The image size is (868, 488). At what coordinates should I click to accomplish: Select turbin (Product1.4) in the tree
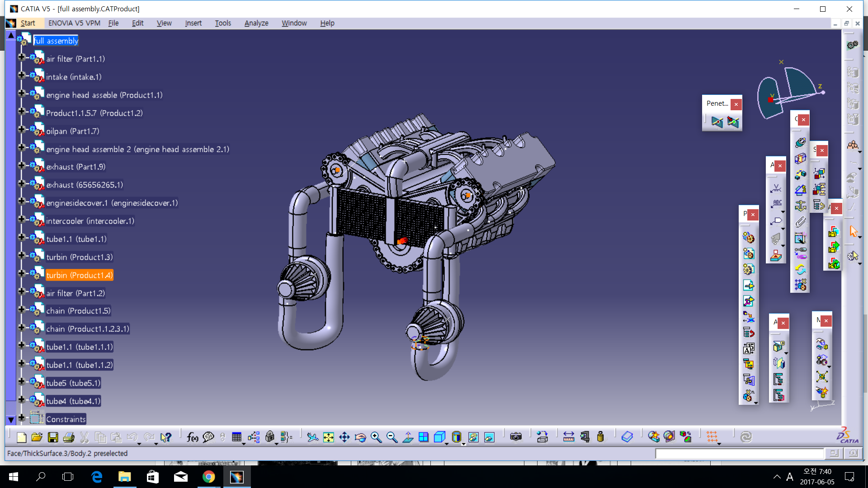[80, 275]
